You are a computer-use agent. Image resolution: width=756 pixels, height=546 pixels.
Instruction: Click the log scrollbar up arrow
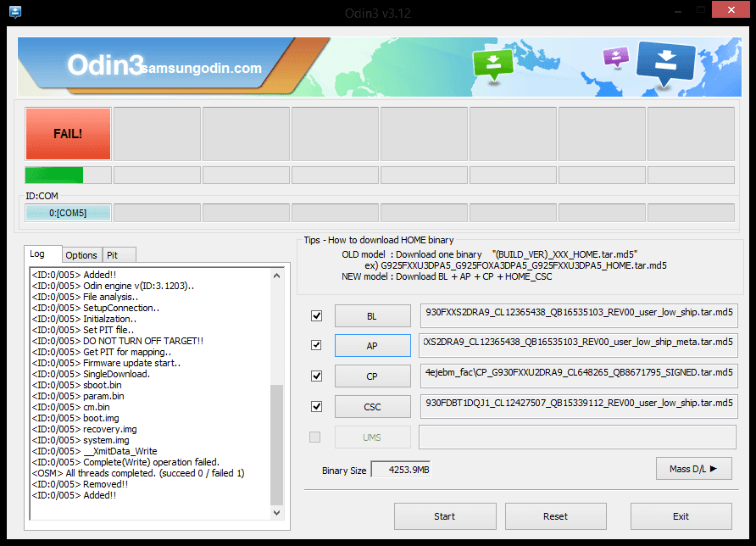(277, 276)
